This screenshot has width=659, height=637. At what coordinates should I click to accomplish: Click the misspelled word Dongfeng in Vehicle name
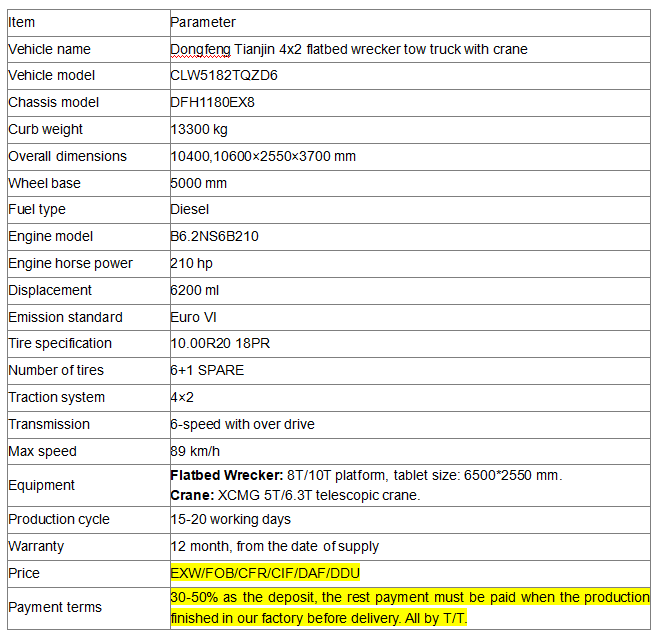coord(200,50)
